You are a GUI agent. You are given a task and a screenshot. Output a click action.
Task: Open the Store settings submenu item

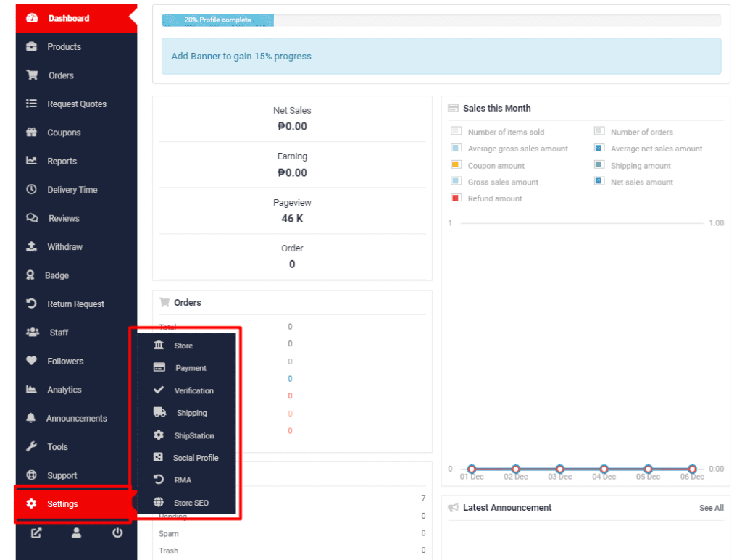[183, 346]
